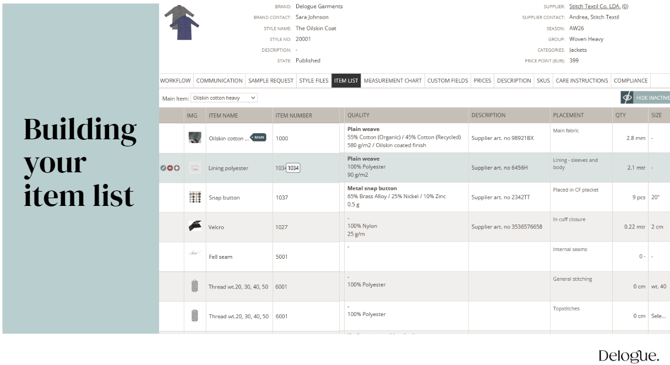Screen dimensions: 670x365
Task: Click the add plus icon on Lining polyester row
Action: (176, 168)
